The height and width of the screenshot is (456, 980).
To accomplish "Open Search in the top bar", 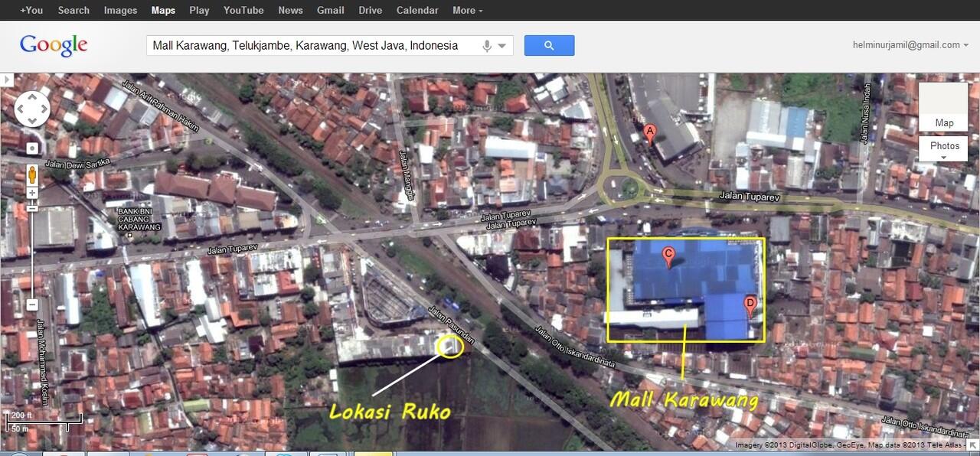I will [x=73, y=10].
